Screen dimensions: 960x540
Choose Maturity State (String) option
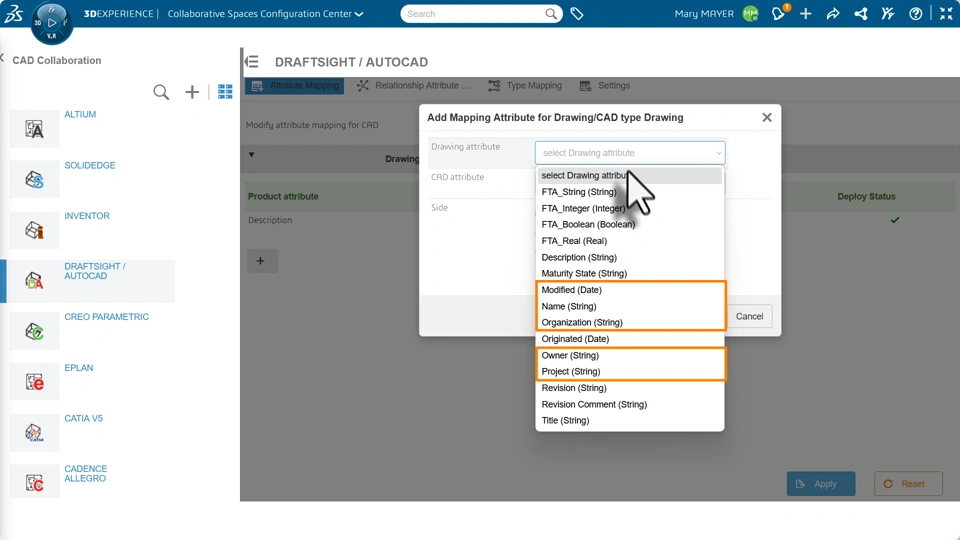[584, 273]
